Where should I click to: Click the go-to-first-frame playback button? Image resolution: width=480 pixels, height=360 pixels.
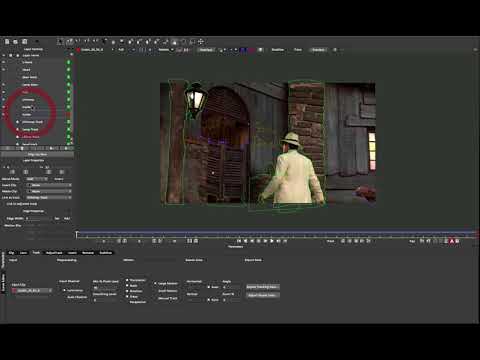(239, 241)
